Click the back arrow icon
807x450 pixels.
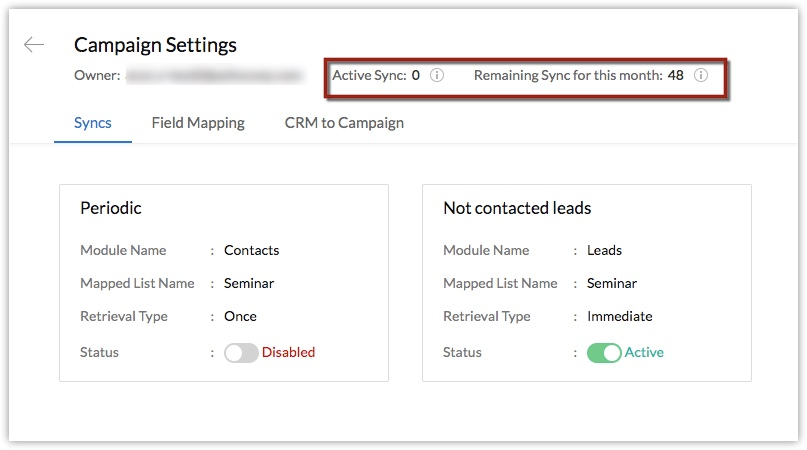tap(34, 45)
